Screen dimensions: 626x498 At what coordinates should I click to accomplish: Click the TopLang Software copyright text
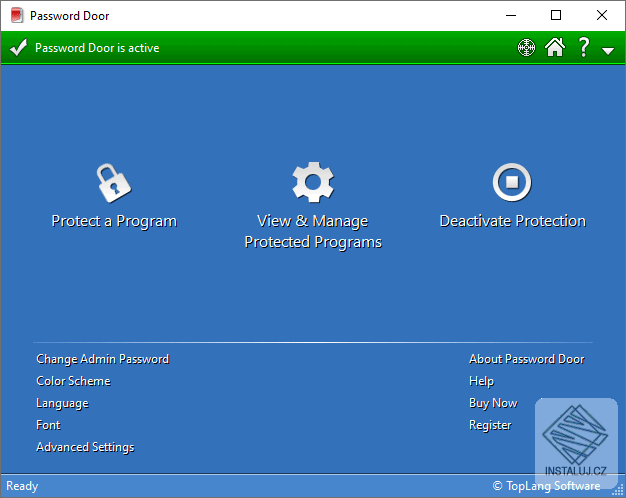(547, 486)
